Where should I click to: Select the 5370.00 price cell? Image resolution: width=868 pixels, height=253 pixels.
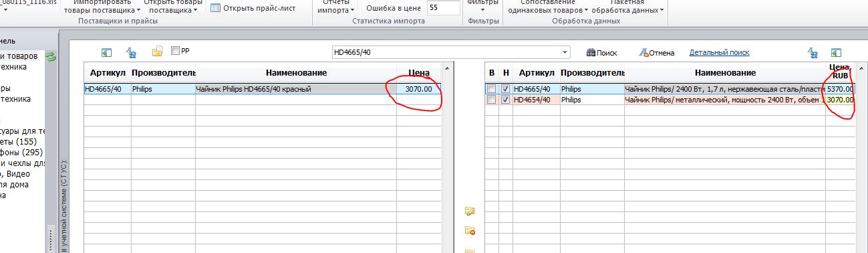pos(840,88)
